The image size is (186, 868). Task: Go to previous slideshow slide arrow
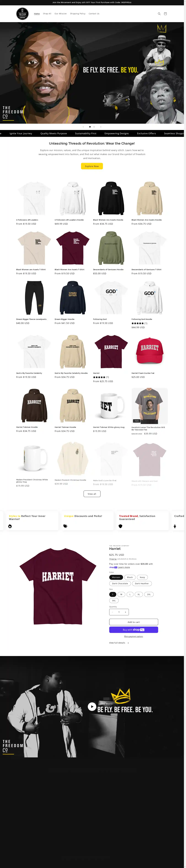(x=83, y=127)
